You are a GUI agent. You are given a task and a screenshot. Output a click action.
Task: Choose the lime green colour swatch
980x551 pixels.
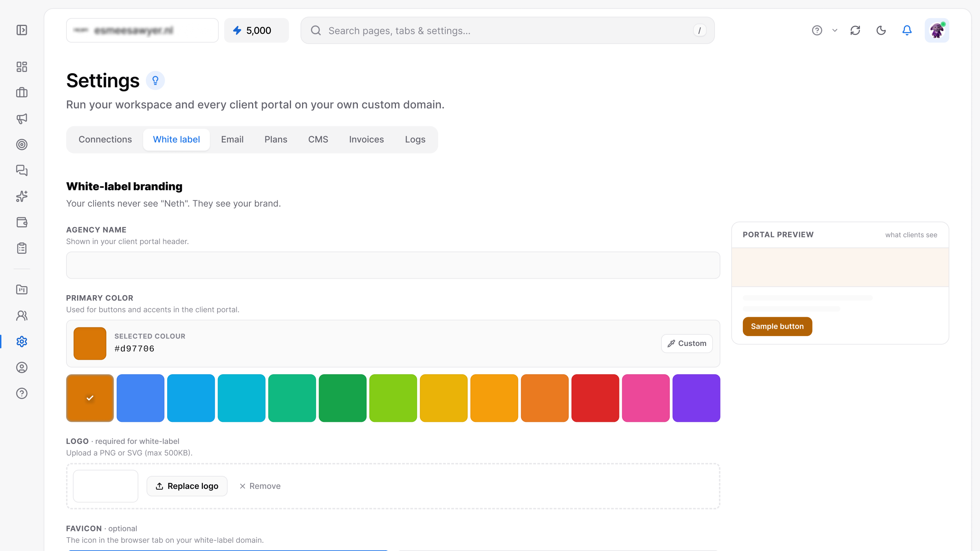click(x=393, y=398)
